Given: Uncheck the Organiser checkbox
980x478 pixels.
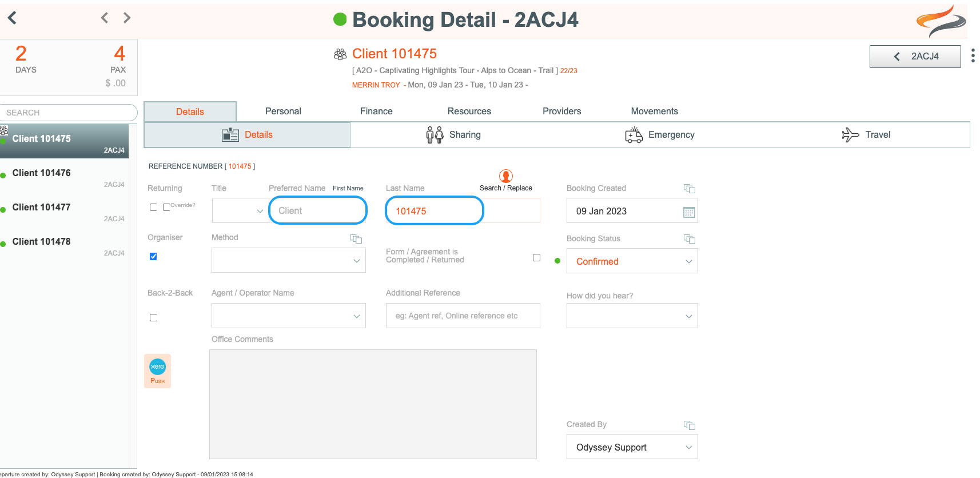Looking at the screenshot, I should click(153, 256).
